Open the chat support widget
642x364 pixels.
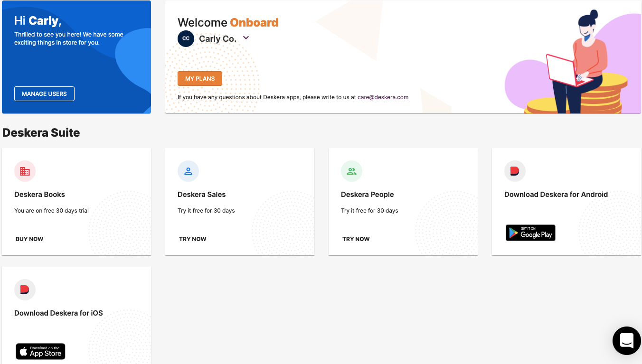[626, 341]
